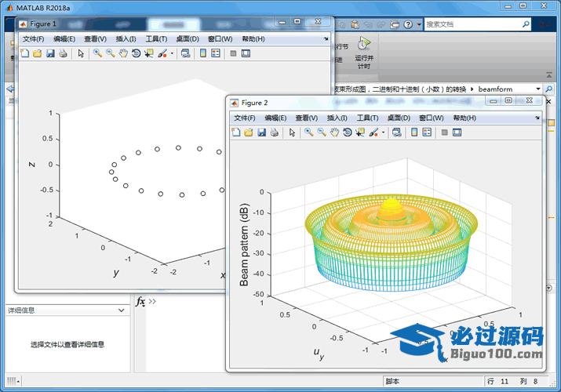Click 运行并计时 Run and Time button

click(x=364, y=53)
